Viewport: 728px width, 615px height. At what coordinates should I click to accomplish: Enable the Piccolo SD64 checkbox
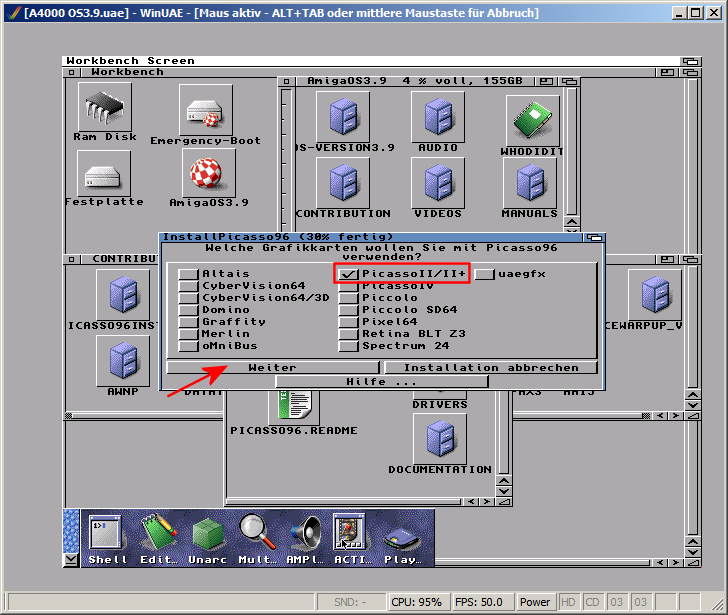(x=348, y=310)
